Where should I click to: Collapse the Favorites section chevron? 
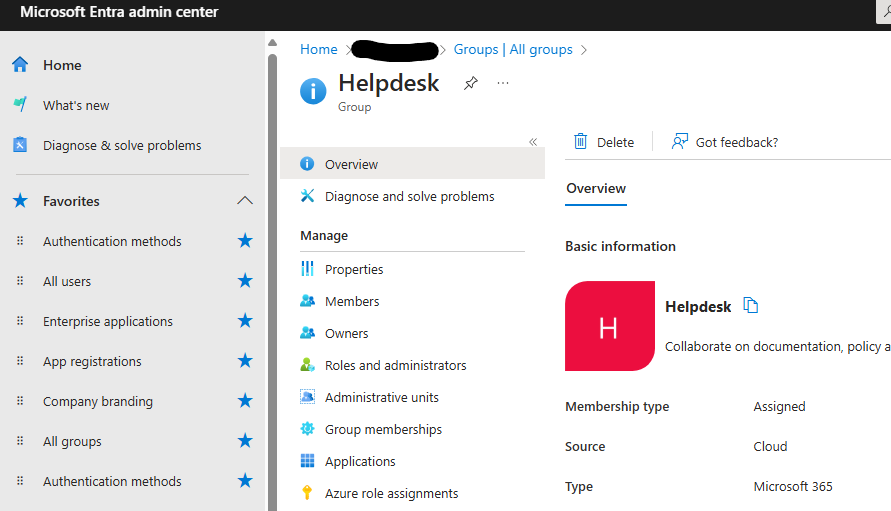245,201
